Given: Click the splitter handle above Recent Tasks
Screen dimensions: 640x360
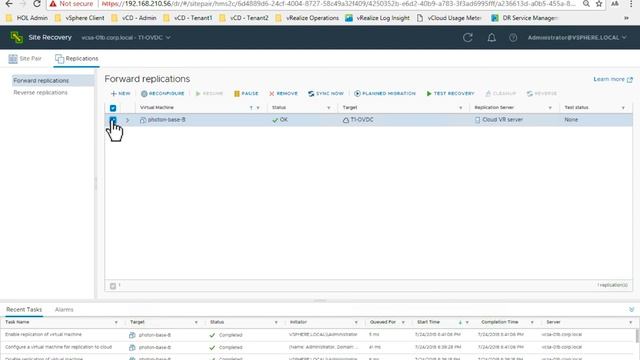Looking at the screenshot, I should click(320, 301).
